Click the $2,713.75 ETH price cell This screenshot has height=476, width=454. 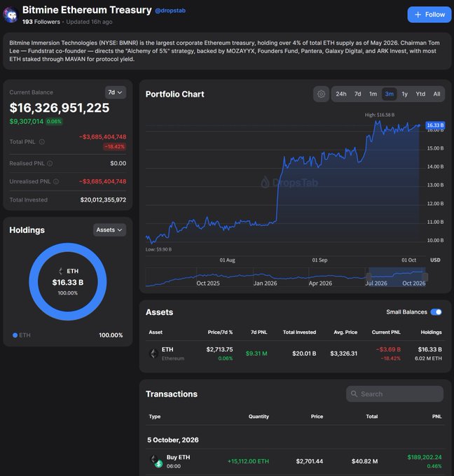219,349
